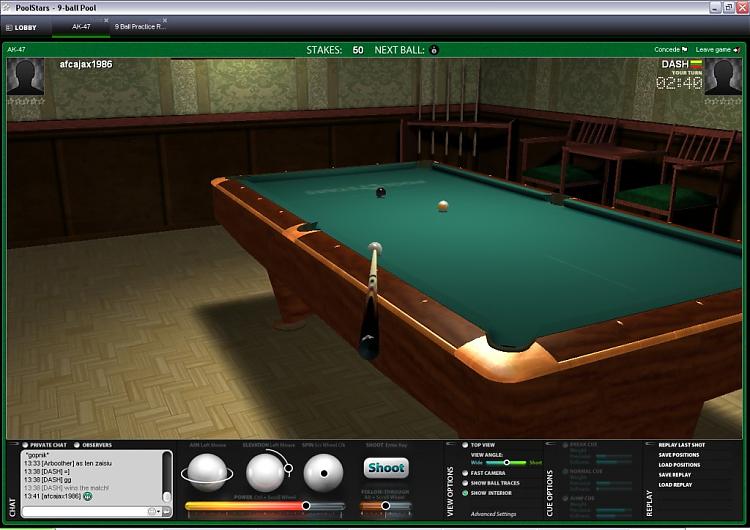Collapse the Cue Options panel arrow
This screenshot has height=530, width=750.
click(x=549, y=444)
